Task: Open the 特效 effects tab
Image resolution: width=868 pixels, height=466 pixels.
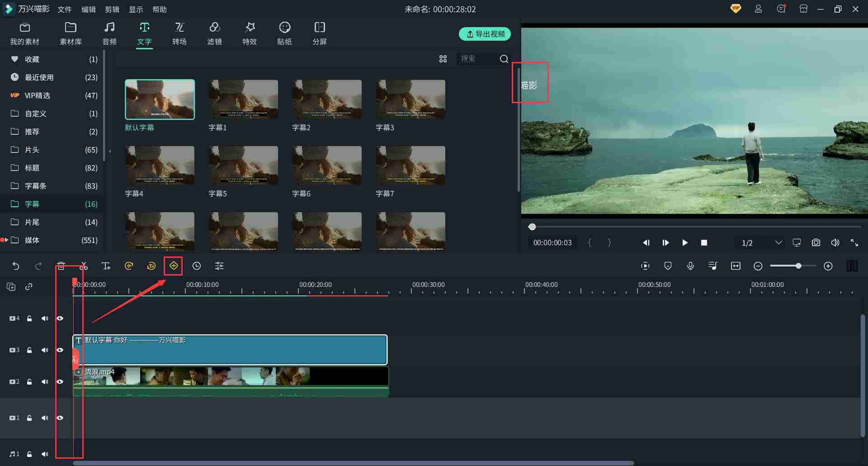Action: [x=250, y=33]
